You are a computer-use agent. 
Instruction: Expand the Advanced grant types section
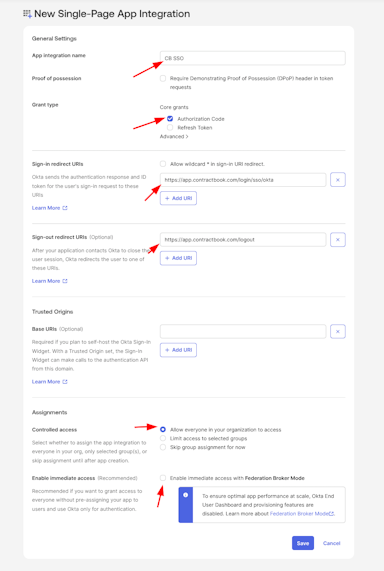click(x=174, y=137)
